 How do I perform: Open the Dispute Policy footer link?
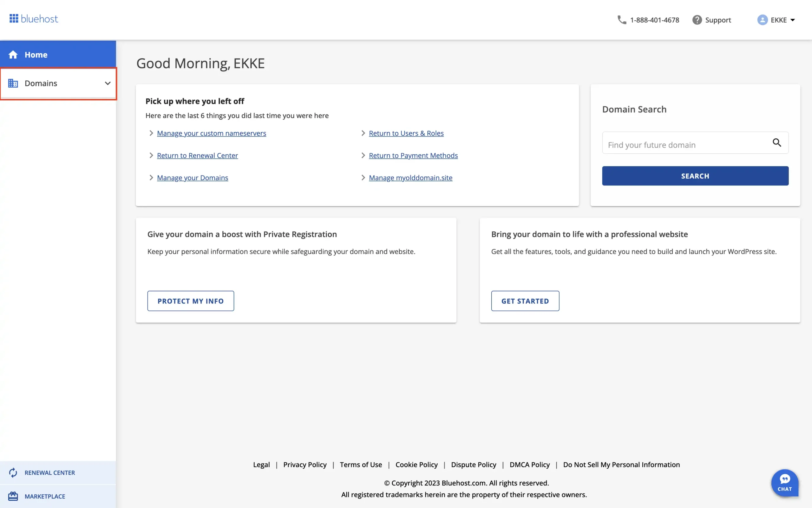pyautogui.click(x=474, y=465)
